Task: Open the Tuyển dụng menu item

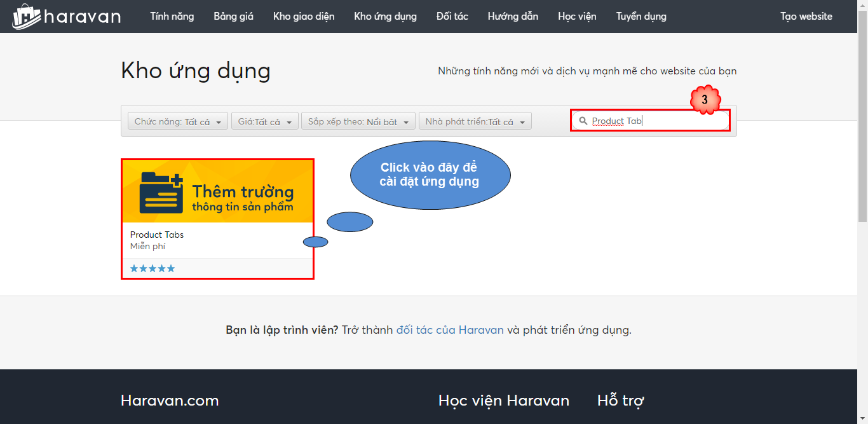Action: pos(641,17)
